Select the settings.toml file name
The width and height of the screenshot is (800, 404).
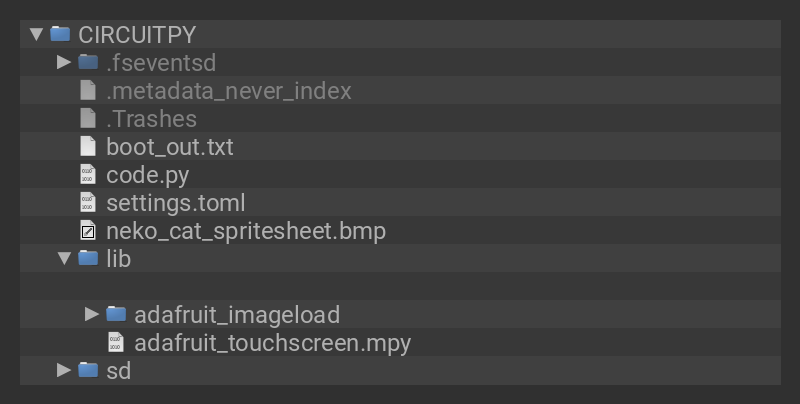point(175,202)
